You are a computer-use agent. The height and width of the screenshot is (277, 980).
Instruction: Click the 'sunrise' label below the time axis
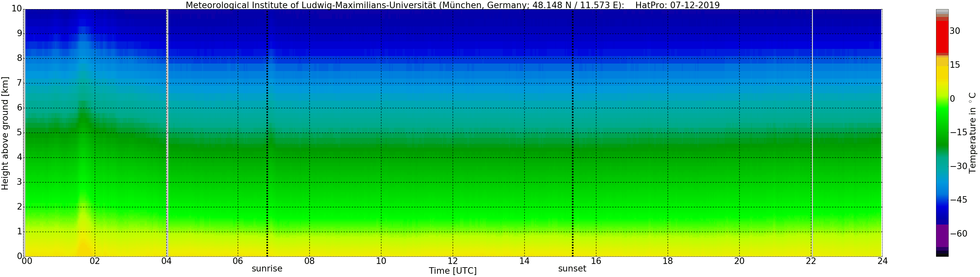tap(267, 269)
